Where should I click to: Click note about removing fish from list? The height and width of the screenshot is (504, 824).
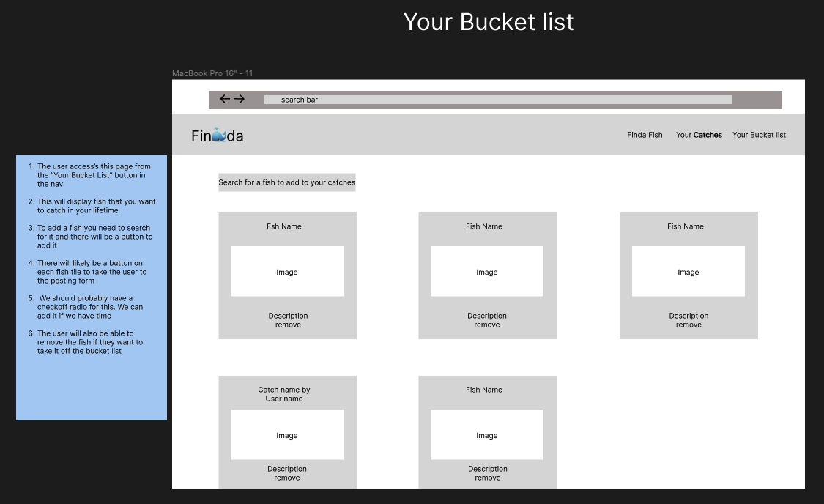[x=86, y=342]
